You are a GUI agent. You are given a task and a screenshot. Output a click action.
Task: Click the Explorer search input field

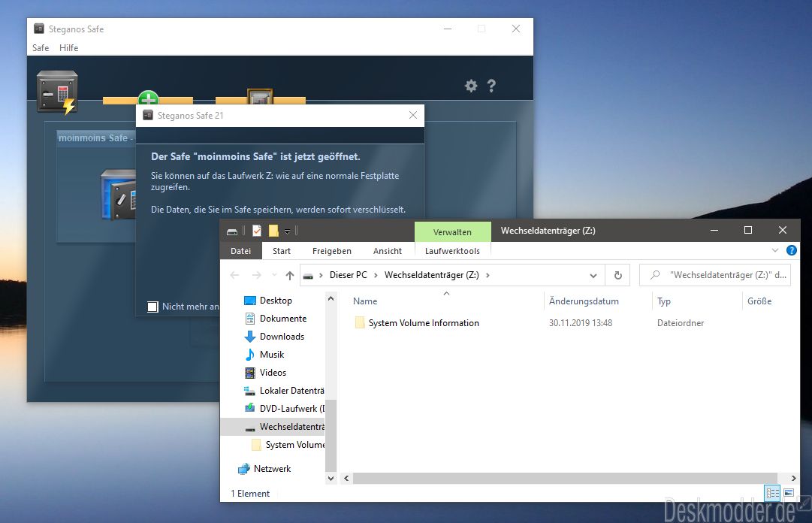coord(715,275)
